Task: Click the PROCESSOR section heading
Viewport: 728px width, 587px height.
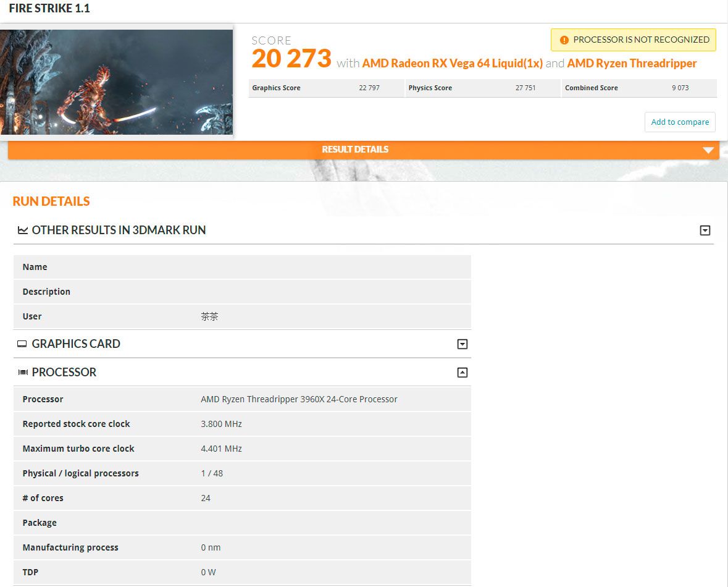Action: tap(64, 372)
